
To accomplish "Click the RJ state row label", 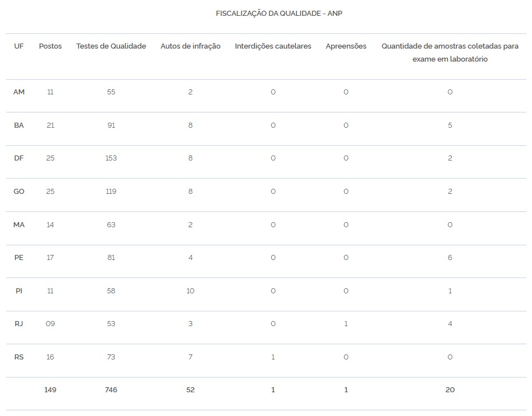I will point(19,324).
